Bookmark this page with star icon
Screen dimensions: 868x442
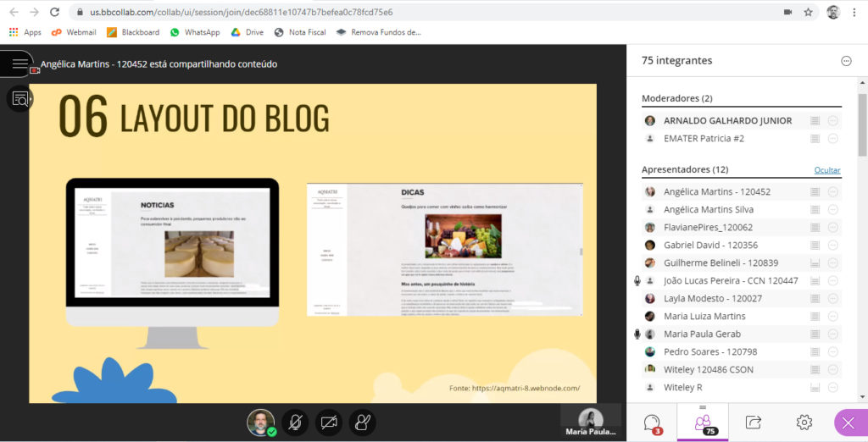click(809, 12)
